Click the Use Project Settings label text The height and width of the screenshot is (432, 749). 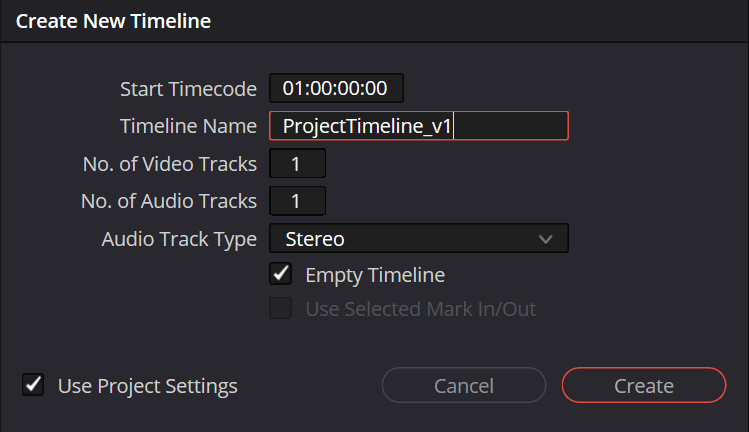pyautogui.click(x=147, y=386)
